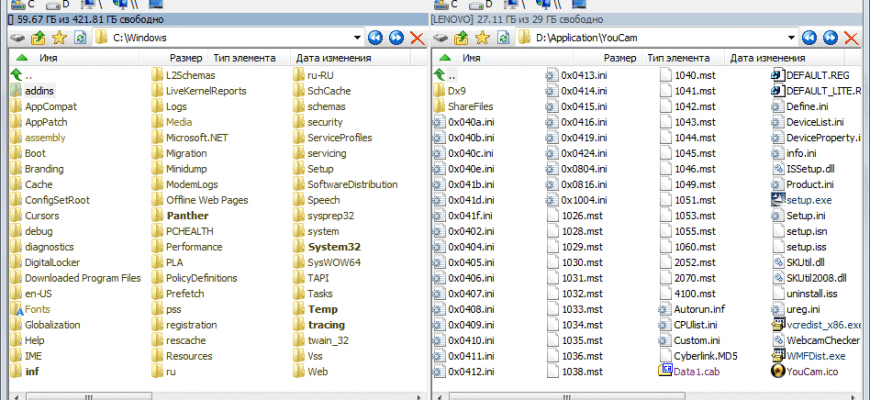The width and height of the screenshot is (870, 400).
Task: Select file uninstall.iss
Action: click(811, 293)
